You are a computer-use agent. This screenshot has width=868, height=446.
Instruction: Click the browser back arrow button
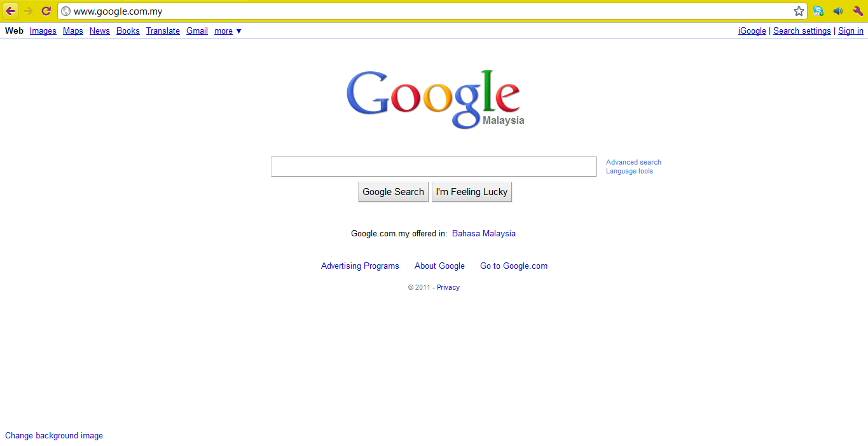(x=11, y=11)
